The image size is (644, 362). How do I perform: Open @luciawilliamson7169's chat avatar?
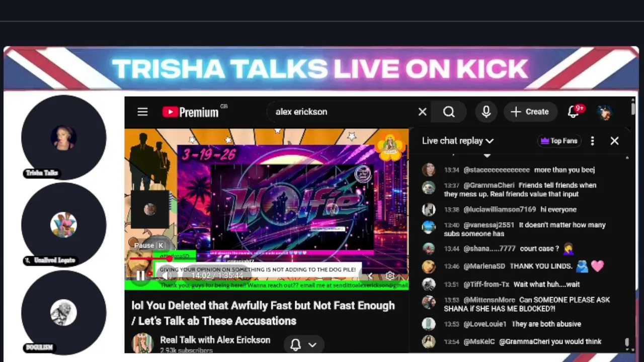pos(429,210)
